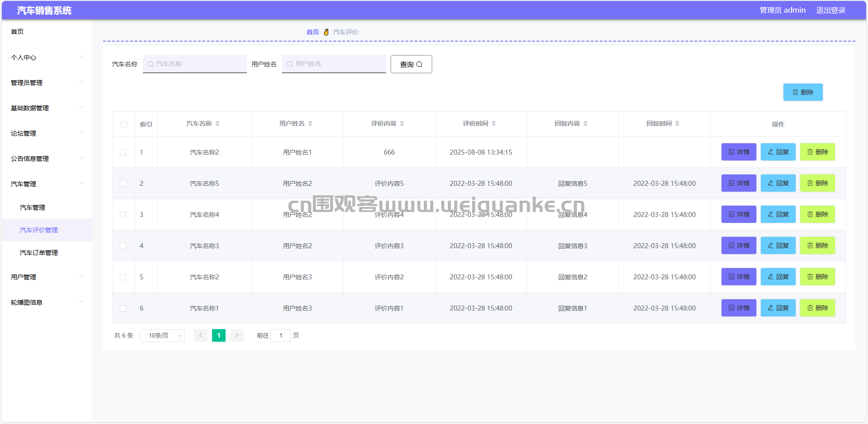This screenshot has height=424, width=868.
Task: Click the hand icon in the breadcrumb
Action: coord(326,32)
